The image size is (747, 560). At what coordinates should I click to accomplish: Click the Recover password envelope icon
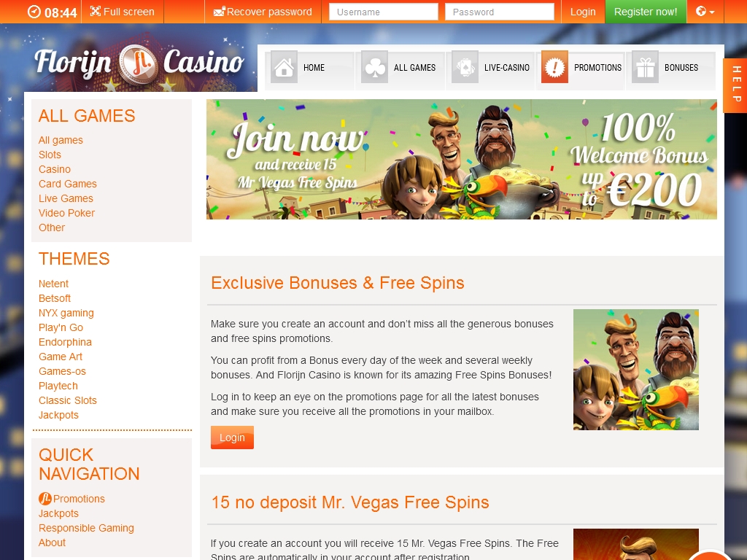(219, 12)
